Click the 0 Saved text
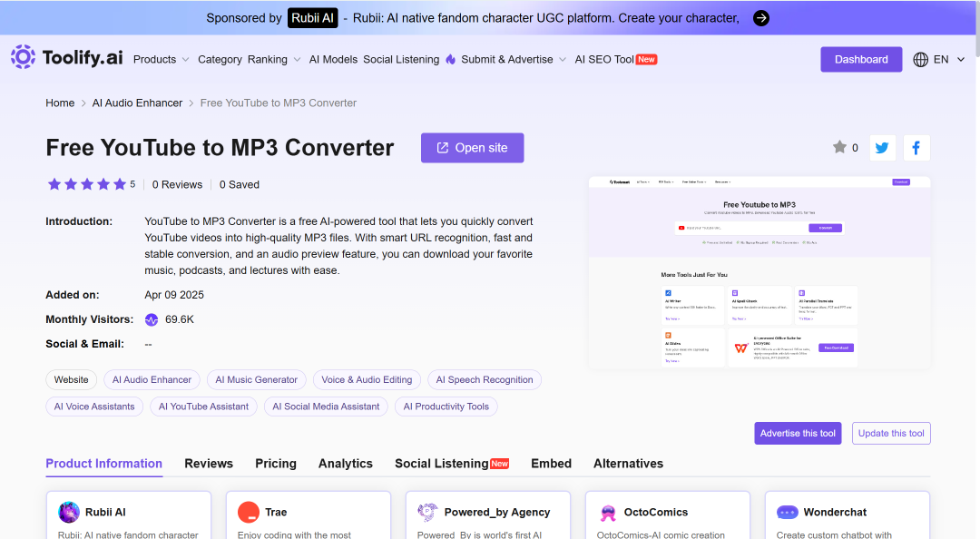980x539 pixels. [x=240, y=184]
